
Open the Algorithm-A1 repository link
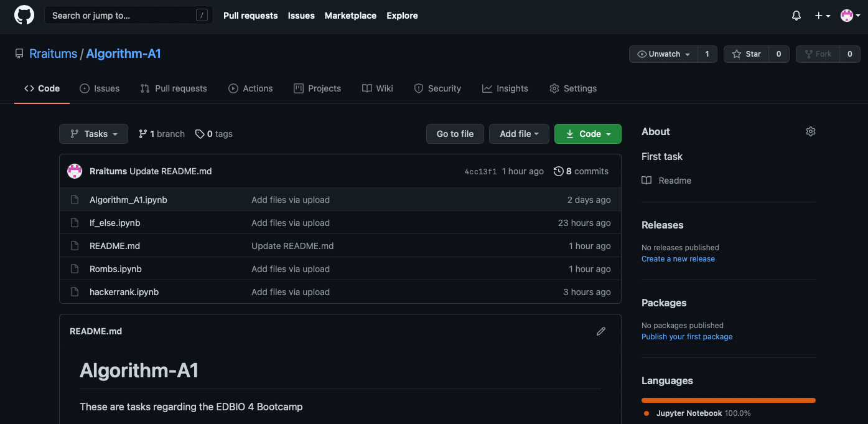point(123,54)
